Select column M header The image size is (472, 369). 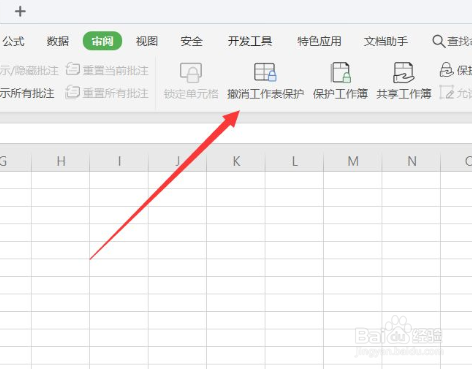pos(353,161)
